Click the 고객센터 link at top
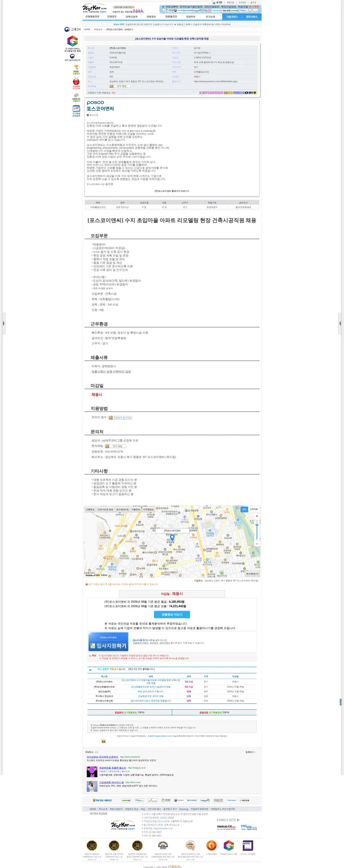This screenshot has height=868, width=344. (x=242, y=2)
